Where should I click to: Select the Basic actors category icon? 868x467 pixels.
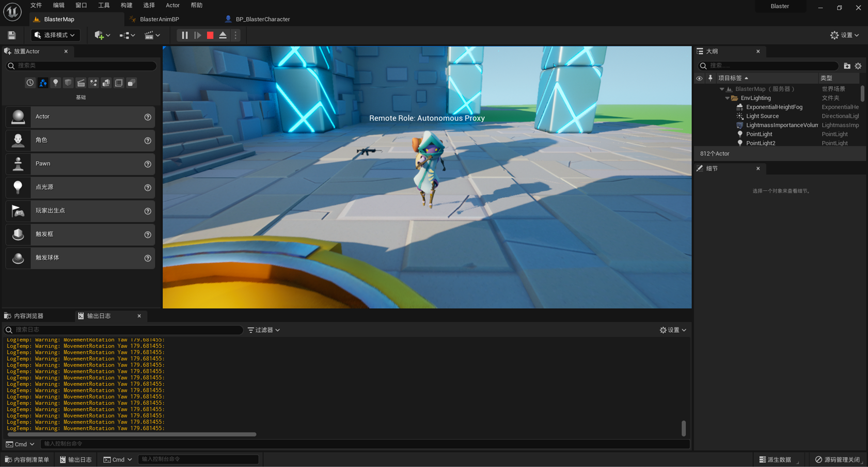[43, 83]
